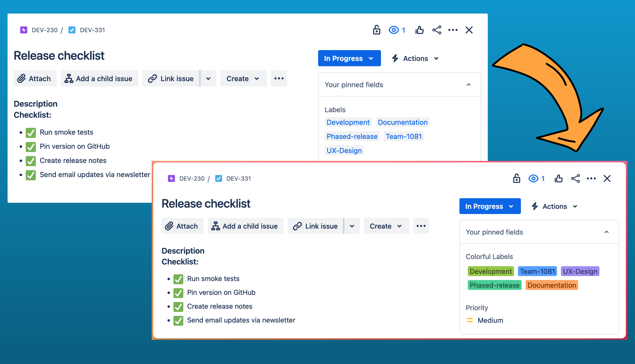Click the purple DEV-230 epic icon in the front window
This screenshot has width=635, height=364.
(x=171, y=179)
